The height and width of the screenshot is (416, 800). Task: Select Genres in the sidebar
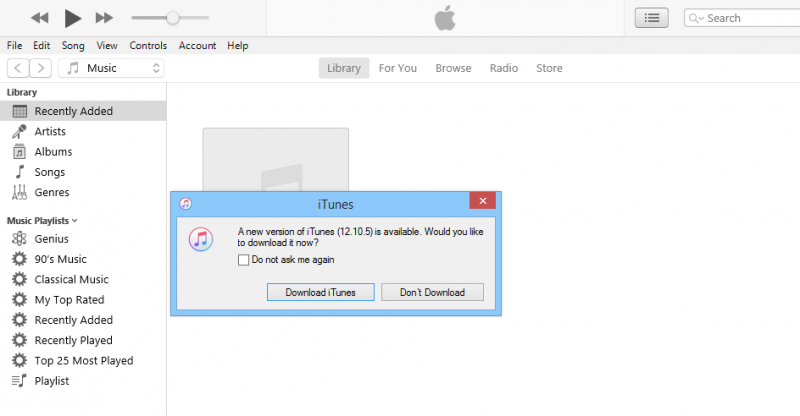52,192
